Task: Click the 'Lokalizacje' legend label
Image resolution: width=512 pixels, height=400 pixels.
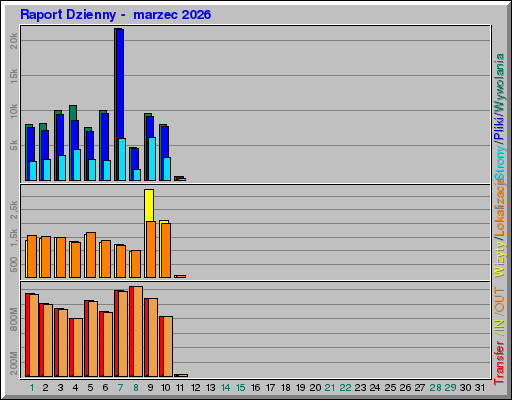Action: pos(499,207)
